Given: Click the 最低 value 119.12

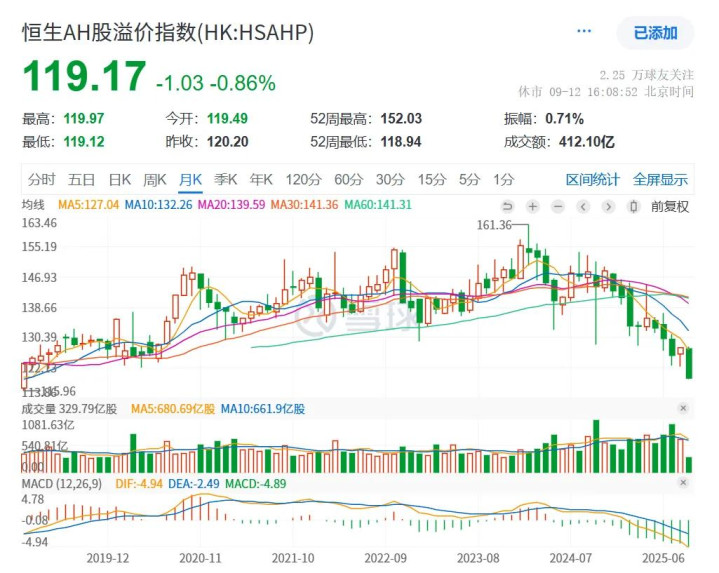Looking at the screenshot, I should coord(84,142).
